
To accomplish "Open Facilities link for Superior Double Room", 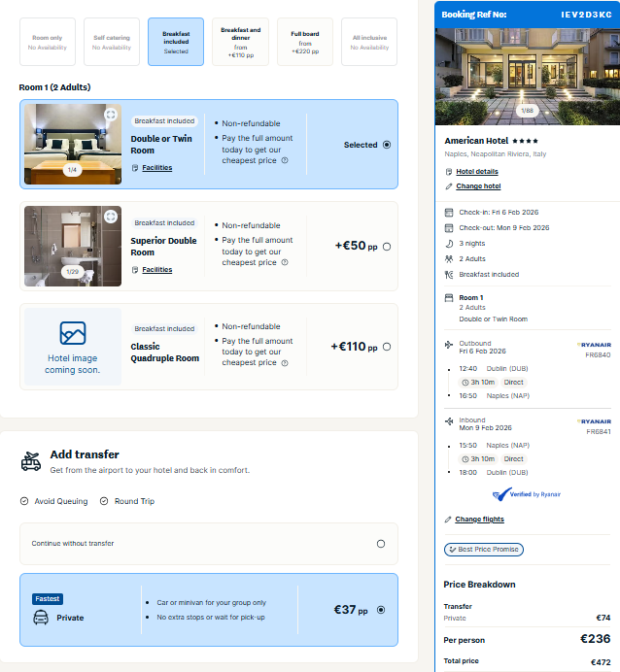I will [x=156, y=270].
